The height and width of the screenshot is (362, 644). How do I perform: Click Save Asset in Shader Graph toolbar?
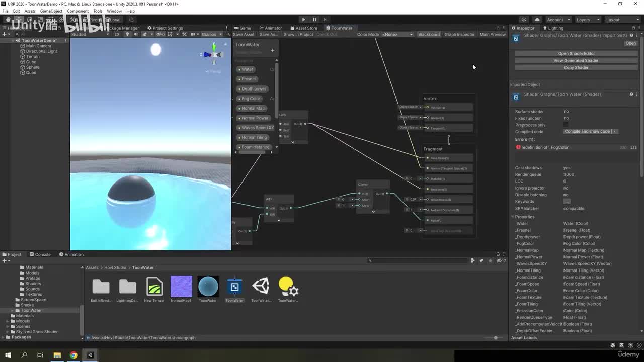244,35
